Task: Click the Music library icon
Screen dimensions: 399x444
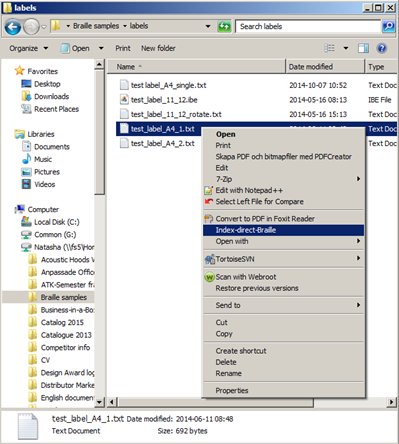Action: coord(26,159)
